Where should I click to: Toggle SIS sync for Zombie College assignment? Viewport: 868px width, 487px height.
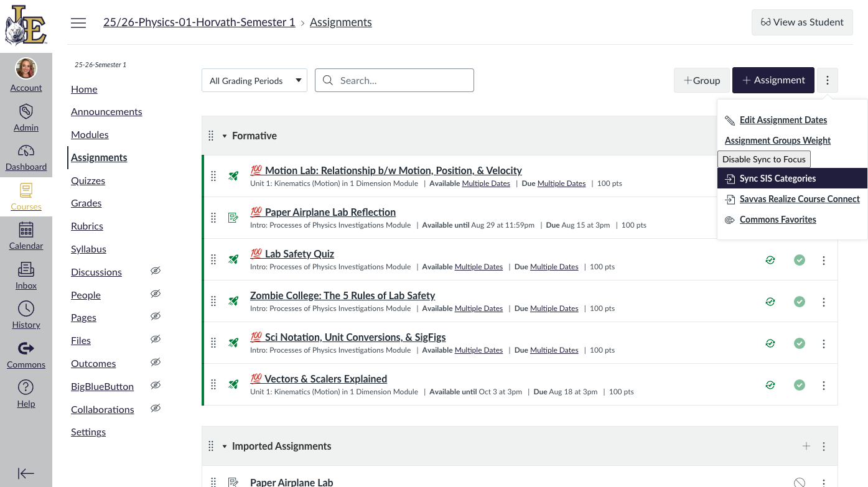[770, 302]
